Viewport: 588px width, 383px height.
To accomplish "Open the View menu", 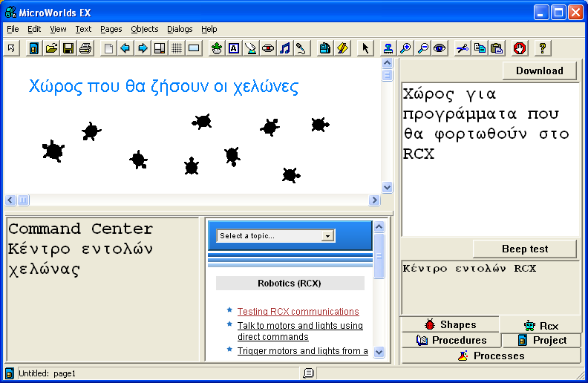I will click(58, 29).
